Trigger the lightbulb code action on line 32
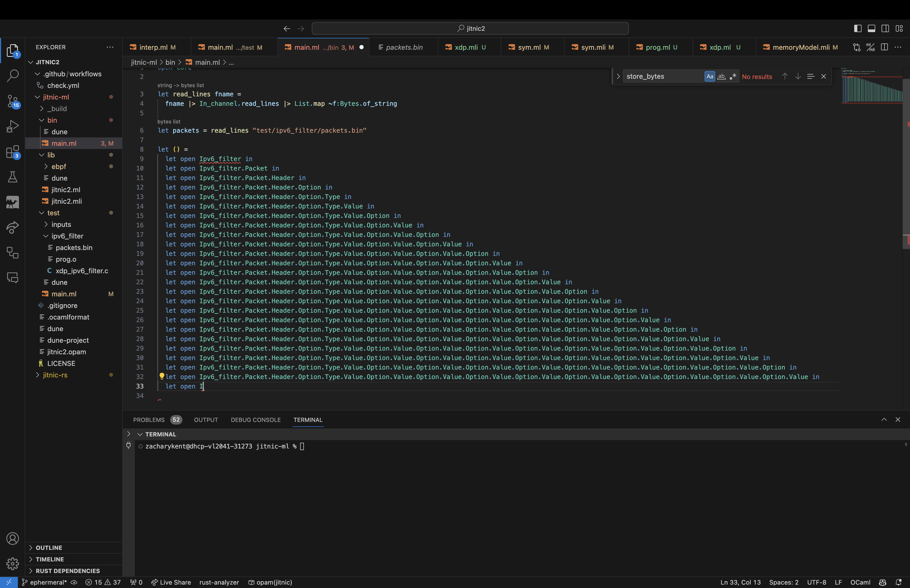Image resolution: width=910 pixels, height=588 pixels. pyautogui.click(x=162, y=376)
